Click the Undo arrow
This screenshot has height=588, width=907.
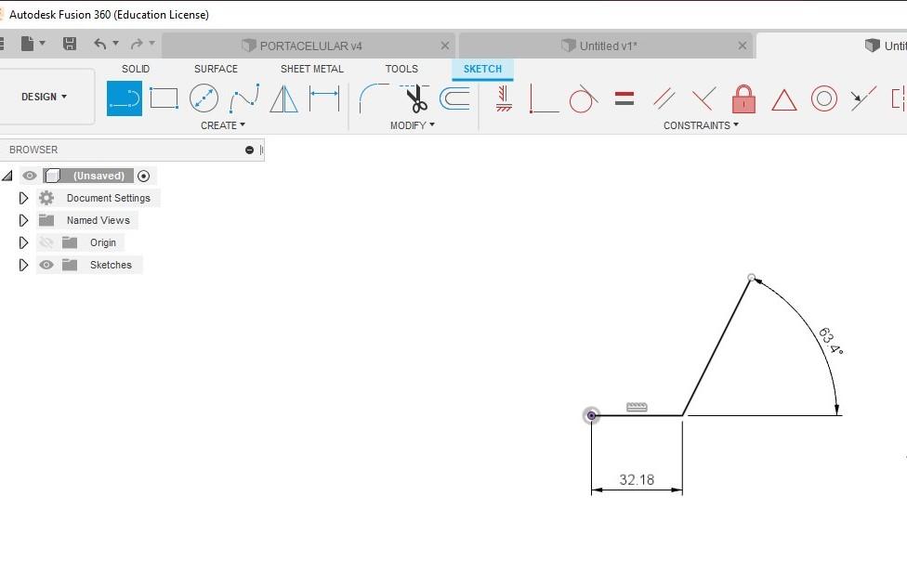pyautogui.click(x=100, y=44)
